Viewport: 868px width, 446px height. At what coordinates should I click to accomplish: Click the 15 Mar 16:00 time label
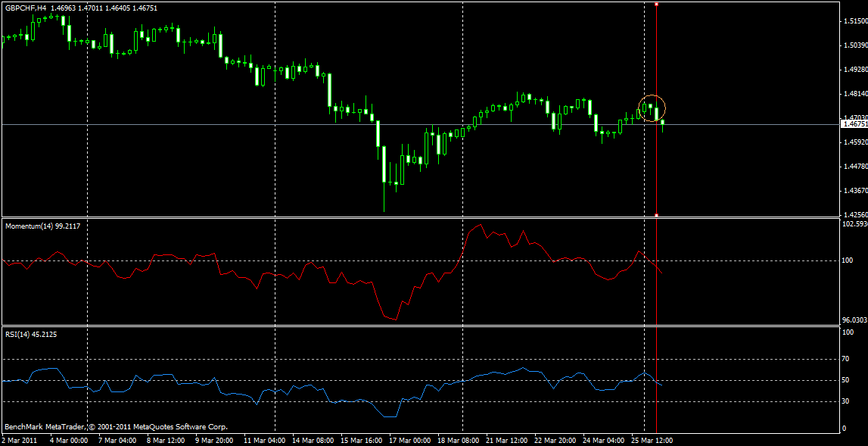[361, 441]
